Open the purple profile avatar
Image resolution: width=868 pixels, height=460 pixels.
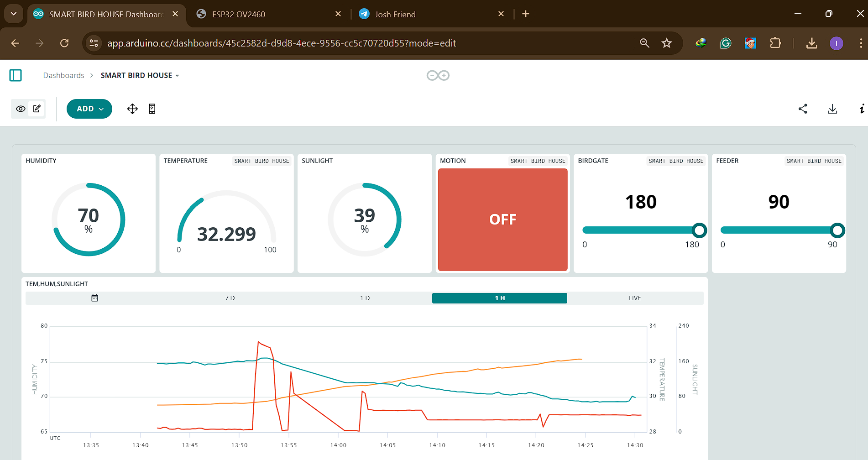pos(837,43)
